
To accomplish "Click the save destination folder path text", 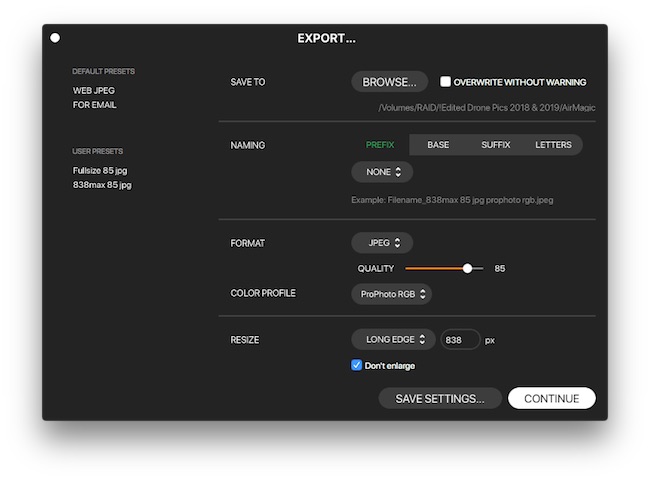I will click(486, 108).
